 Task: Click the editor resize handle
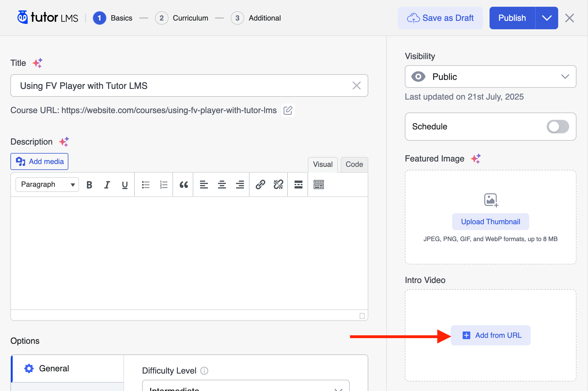362,316
